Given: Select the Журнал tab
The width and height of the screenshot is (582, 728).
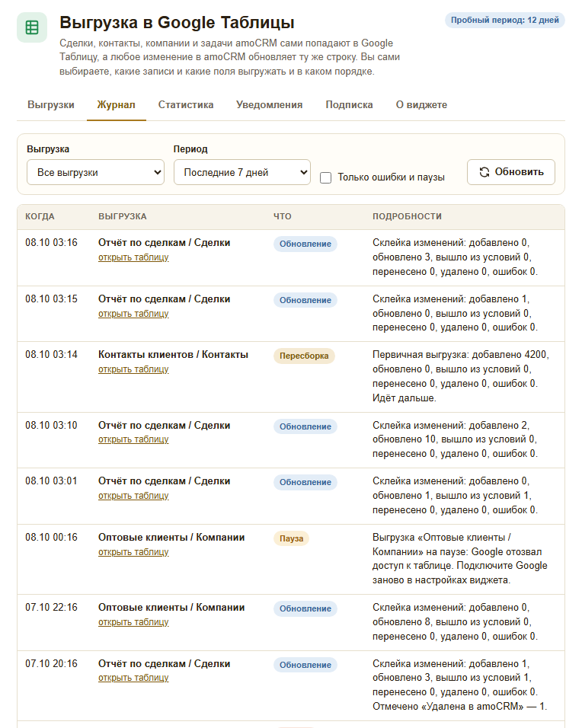Looking at the screenshot, I should click(116, 105).
